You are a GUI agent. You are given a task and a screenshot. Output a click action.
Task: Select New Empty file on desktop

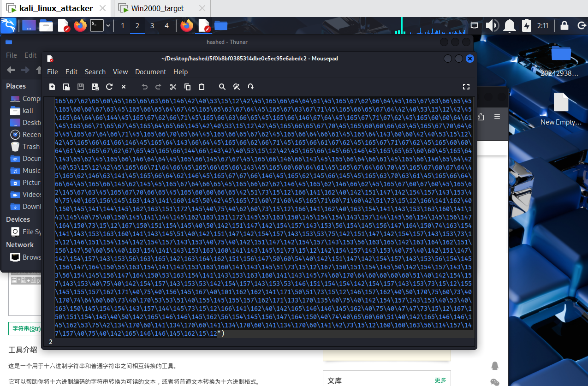(561, 109)
